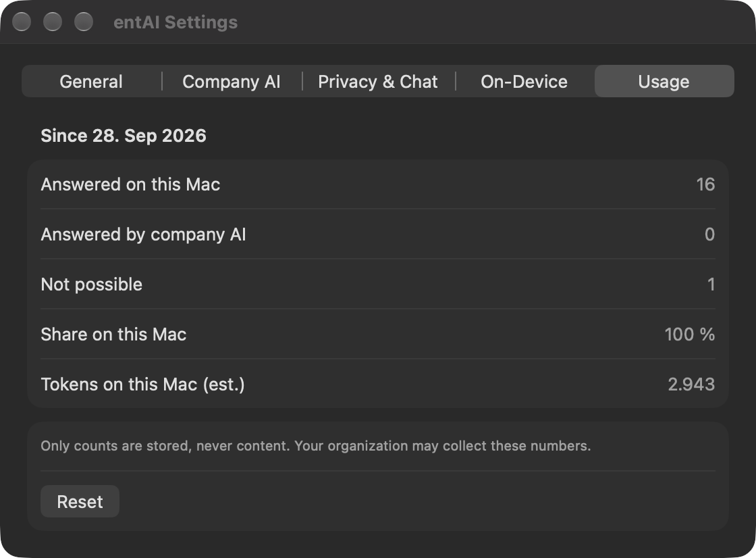The width and height of the screenshot is (756, 558).
Task: Click the value 16
Action: pos(705,184)
